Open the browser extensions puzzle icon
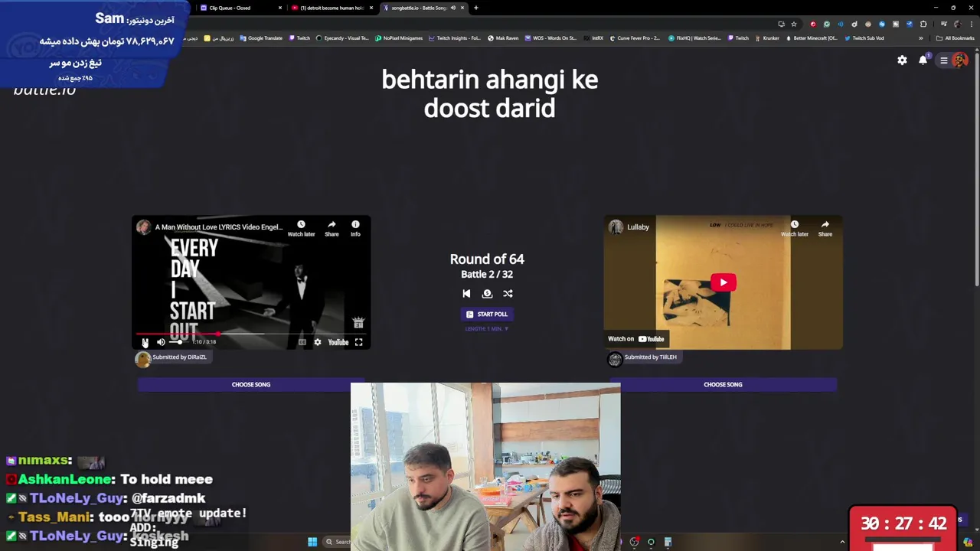This screenshot has width=980, height=551. pyautogui.click(x=923, y=24)
